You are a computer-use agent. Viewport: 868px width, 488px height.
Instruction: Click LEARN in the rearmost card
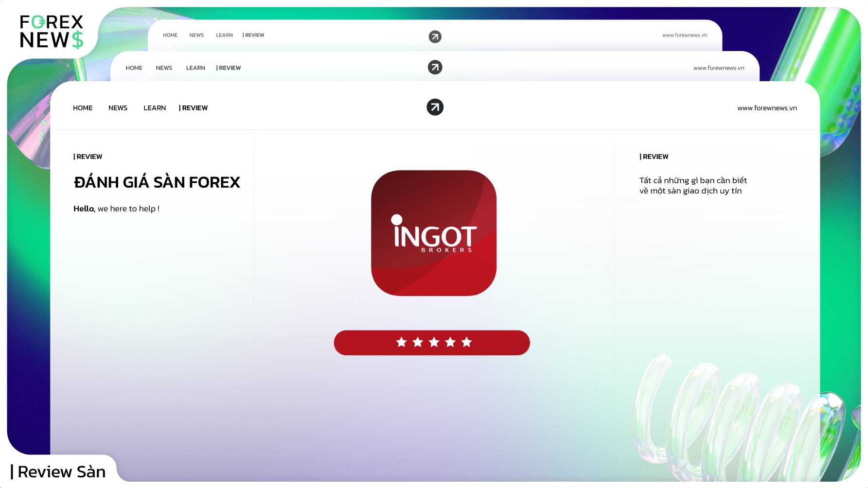coord(224,35)
